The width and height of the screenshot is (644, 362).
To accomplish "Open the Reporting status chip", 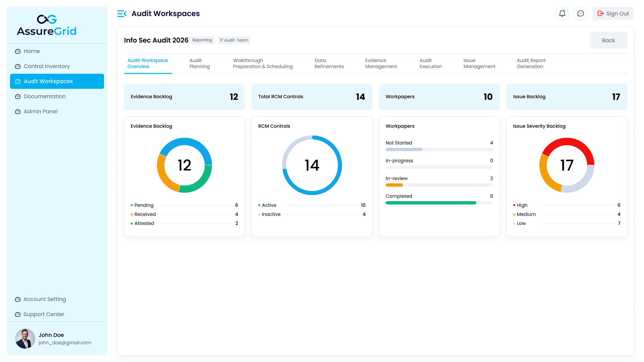I will [202, 40].
